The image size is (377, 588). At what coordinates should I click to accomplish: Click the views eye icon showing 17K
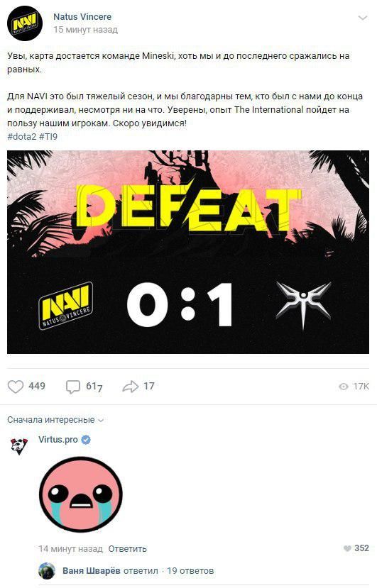pyautogui.click(x=343, y=387)
